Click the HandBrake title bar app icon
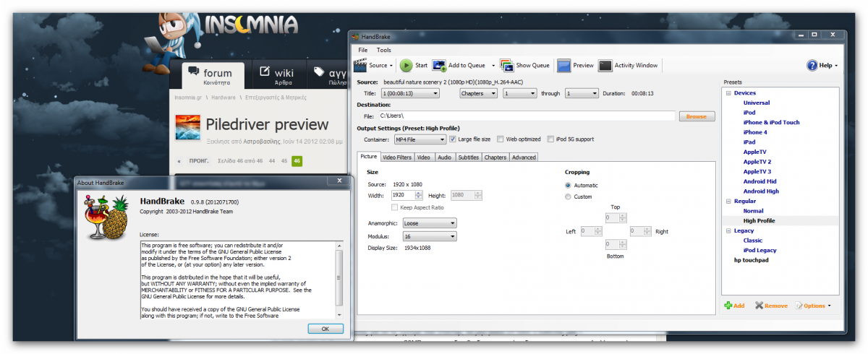Screen dimensions: 868x354 coord(357,36)
